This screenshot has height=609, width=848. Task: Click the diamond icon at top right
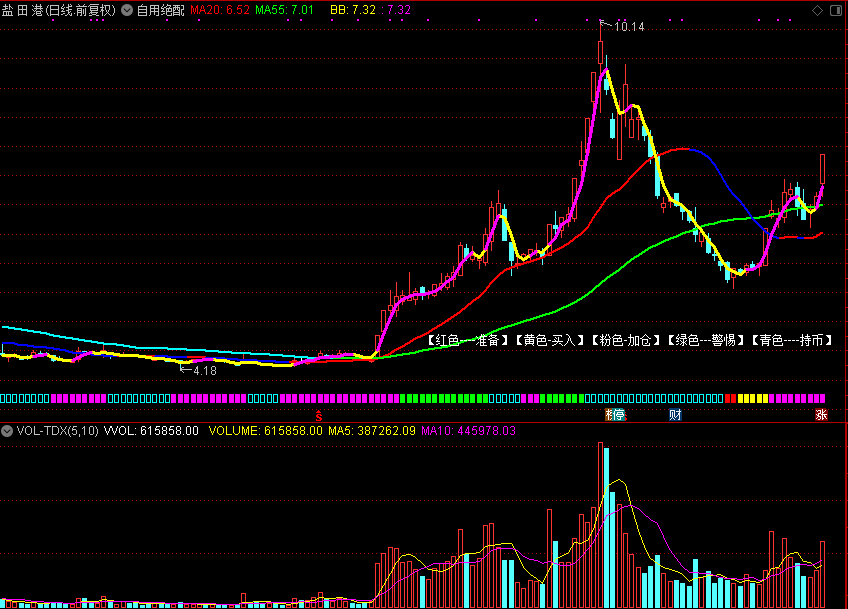pos(817,10)
